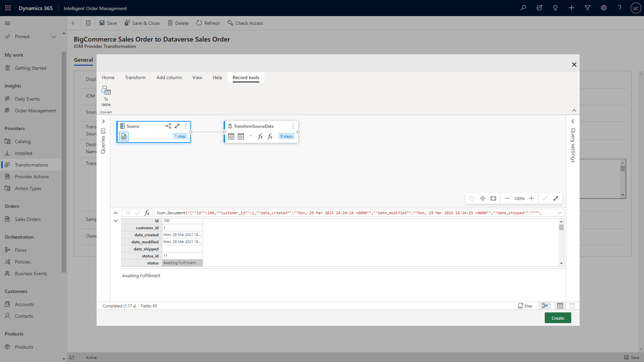Screen dimensions: 644x362
Task: Click the fx formula icon in the formula bar
Action: coord(147,213)
